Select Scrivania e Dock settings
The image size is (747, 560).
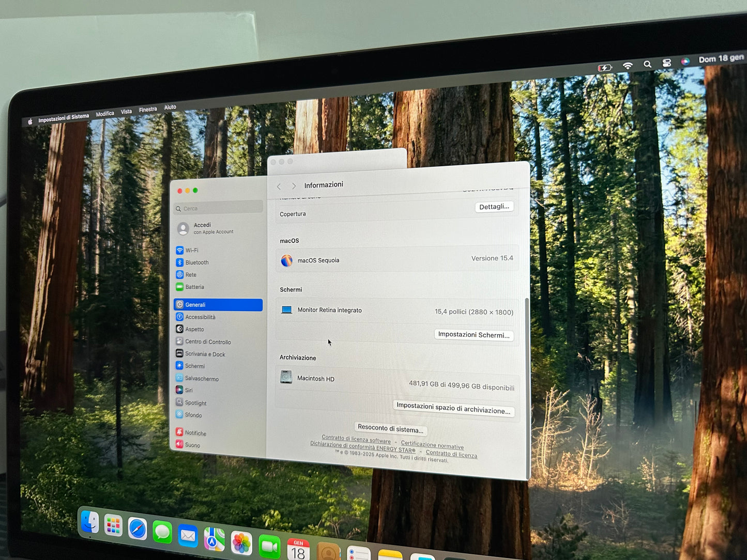[205, 354]
